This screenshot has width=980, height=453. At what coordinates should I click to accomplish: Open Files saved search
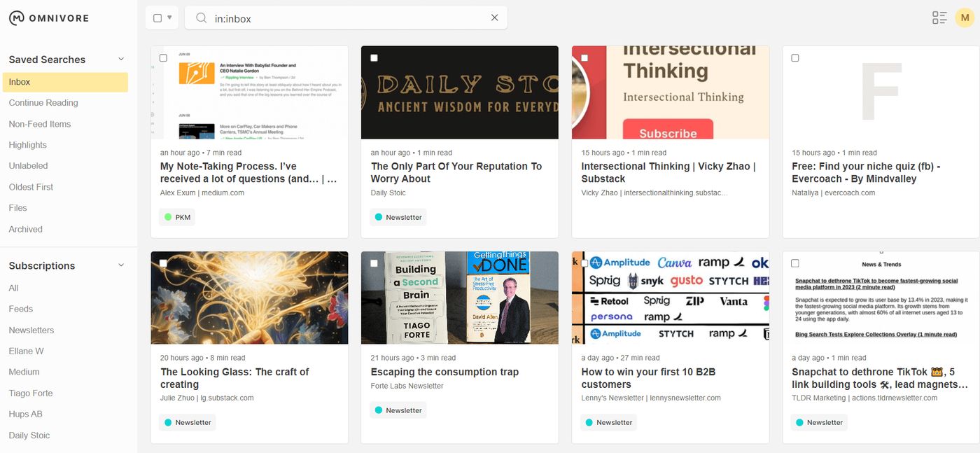[17, 208]
